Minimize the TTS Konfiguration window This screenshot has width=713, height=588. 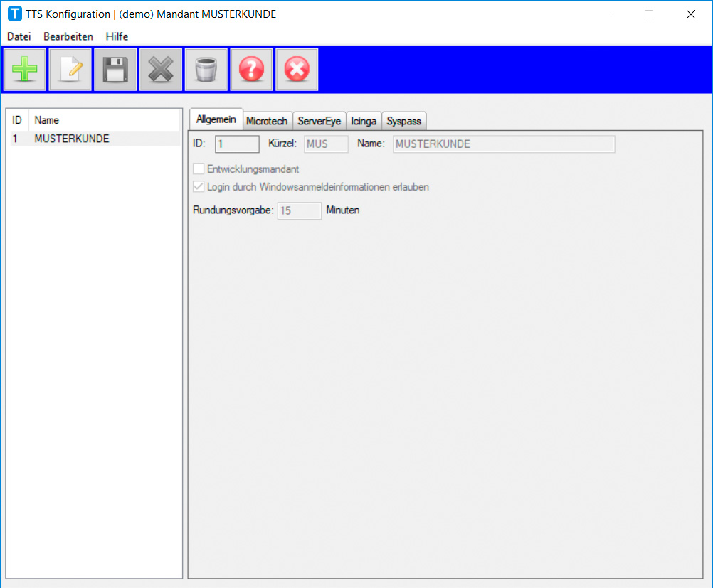(x=608, y=14)
